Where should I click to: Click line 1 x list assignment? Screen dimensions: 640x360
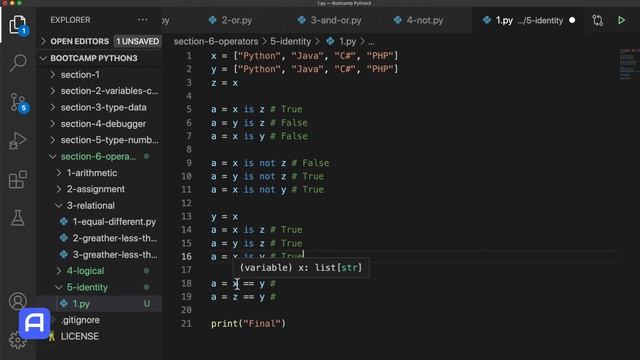point(304,56)
